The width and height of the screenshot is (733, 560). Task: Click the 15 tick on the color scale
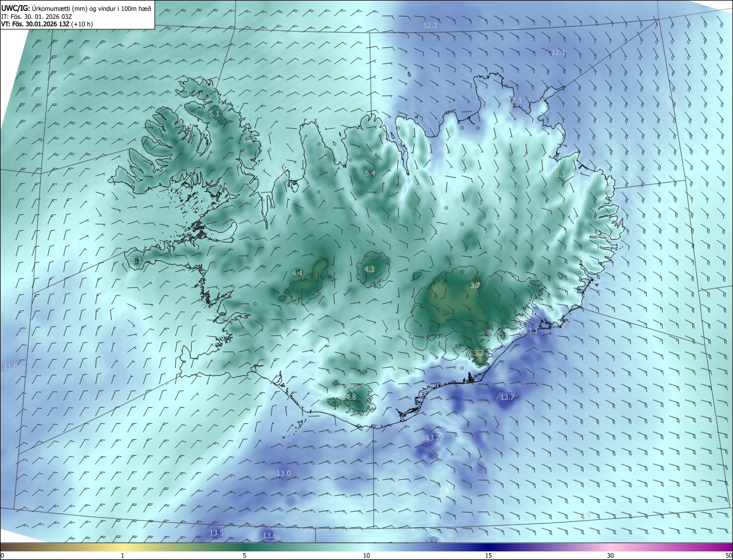point(488,555)
